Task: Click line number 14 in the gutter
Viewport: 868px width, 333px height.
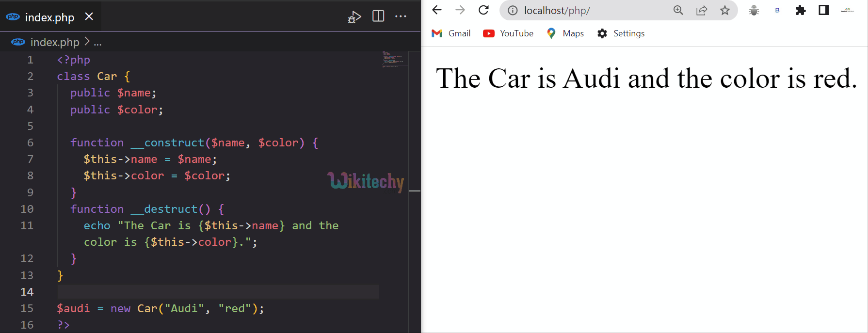Action: pos(27,292)
